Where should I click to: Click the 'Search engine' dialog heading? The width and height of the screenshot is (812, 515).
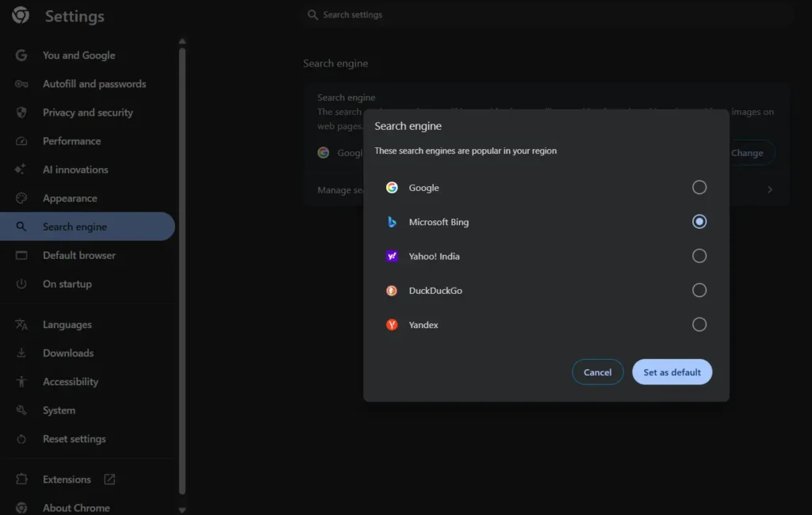[408, 126]
